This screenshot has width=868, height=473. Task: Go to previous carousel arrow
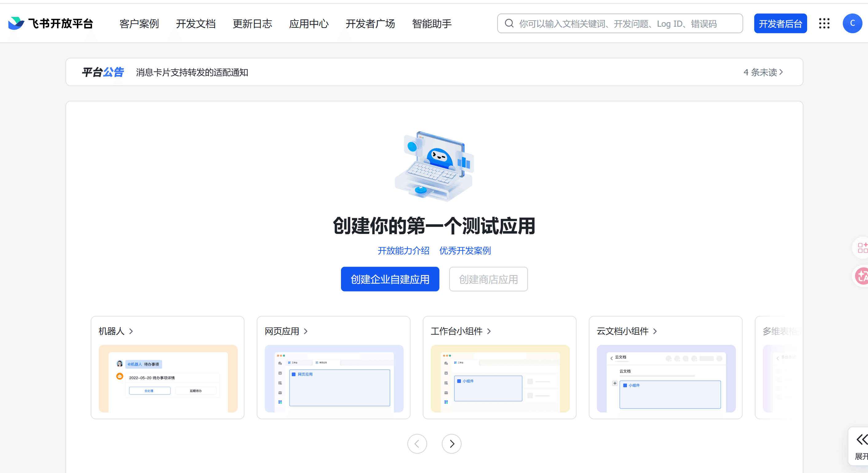point(417,444)
